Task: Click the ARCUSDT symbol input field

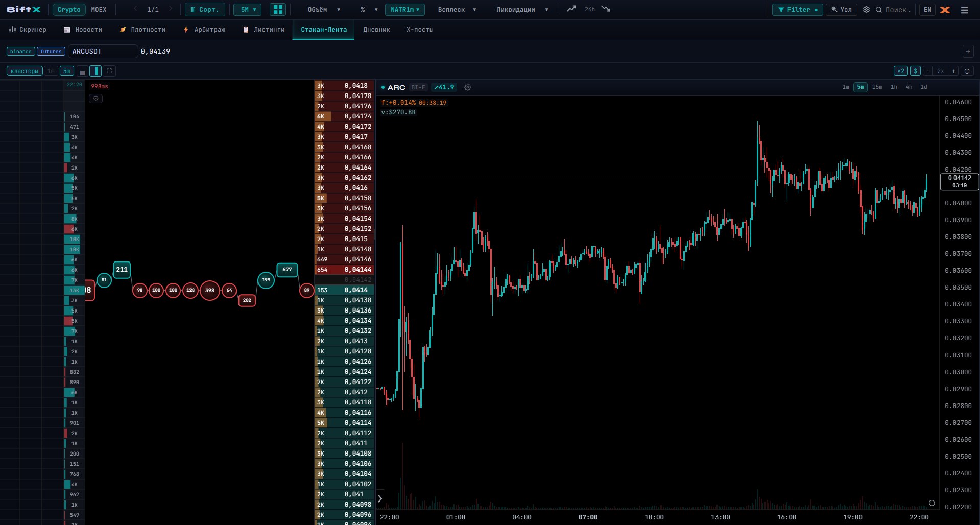Action: click(103, 51)
